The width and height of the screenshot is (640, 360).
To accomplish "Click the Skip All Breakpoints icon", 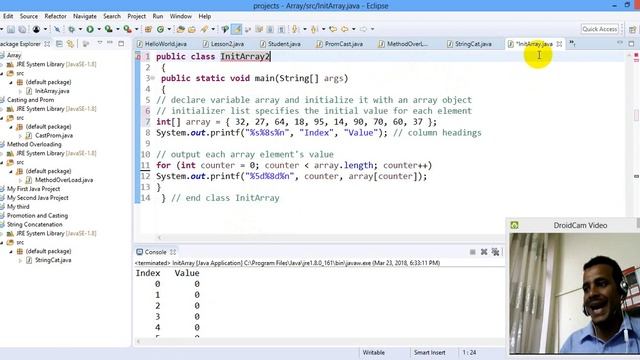I will click(x=57, y=29).
